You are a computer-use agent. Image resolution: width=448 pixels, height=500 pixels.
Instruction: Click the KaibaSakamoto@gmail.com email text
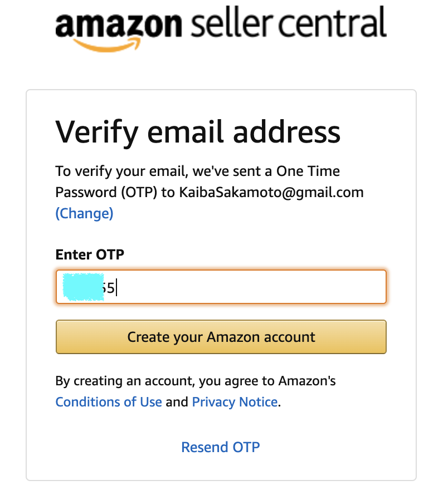[271, 192]
